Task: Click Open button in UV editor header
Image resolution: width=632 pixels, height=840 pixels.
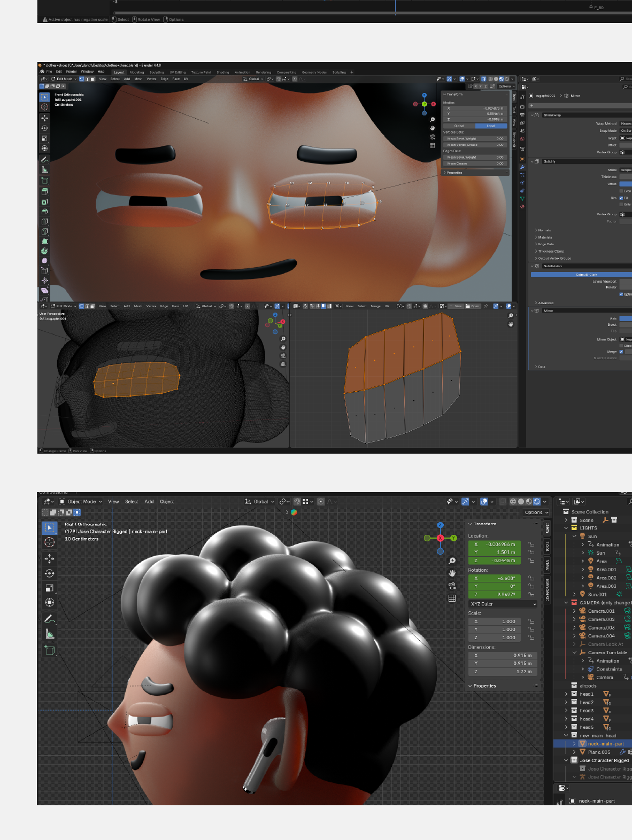Action: coord(473,306)
